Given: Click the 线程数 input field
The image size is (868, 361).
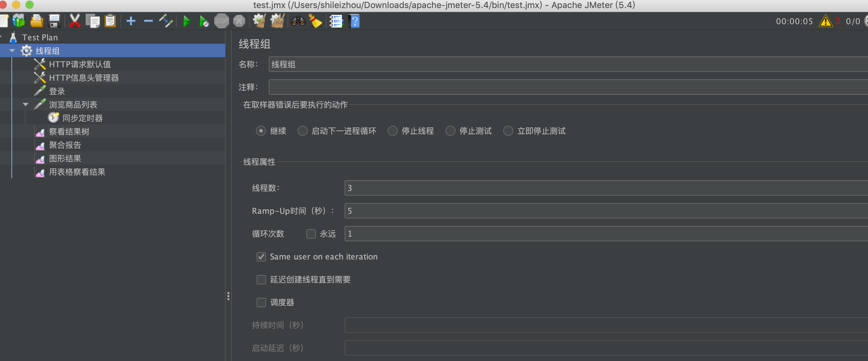Looking at the screenshot, I should (606, 188).
